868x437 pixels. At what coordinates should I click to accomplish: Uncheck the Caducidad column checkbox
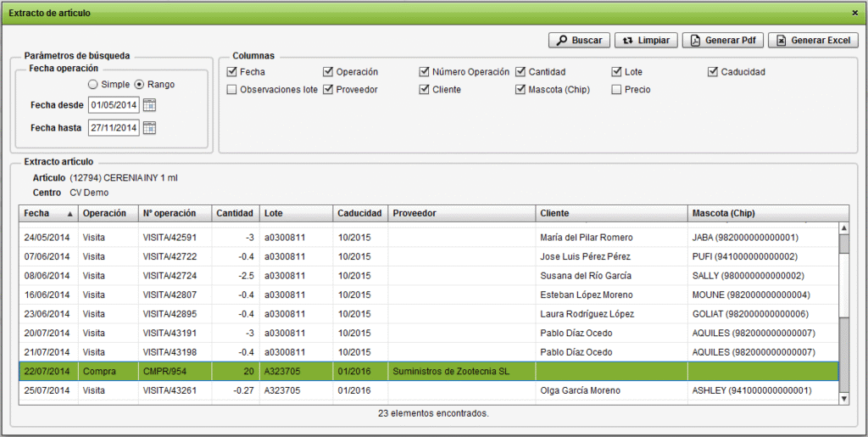713,72
